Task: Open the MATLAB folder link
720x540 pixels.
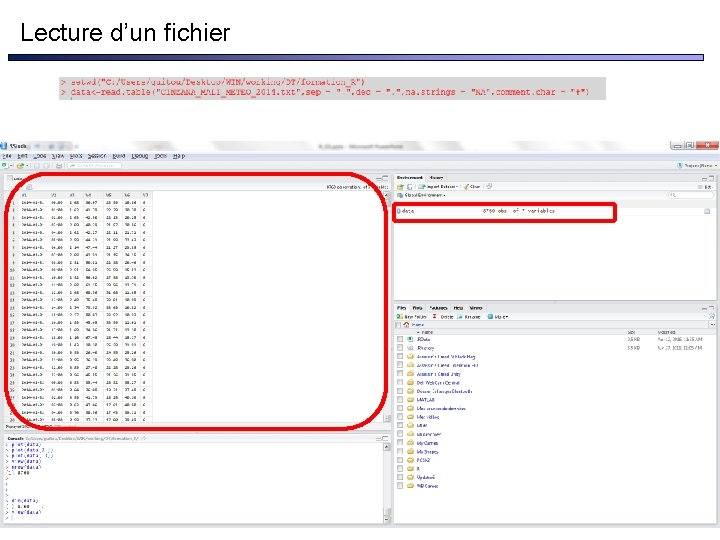Action: pos(425,400)
